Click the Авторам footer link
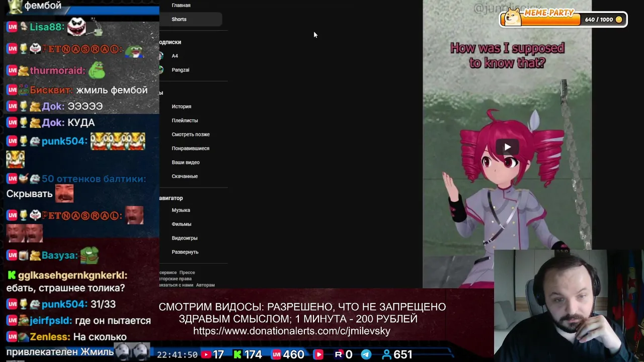The image size is (644, 362). [205, 285]
